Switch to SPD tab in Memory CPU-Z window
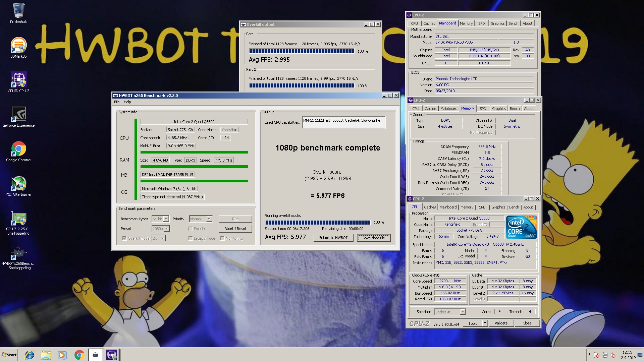Image resolution: width=644 pixels, height=362 pixels. 483,109
